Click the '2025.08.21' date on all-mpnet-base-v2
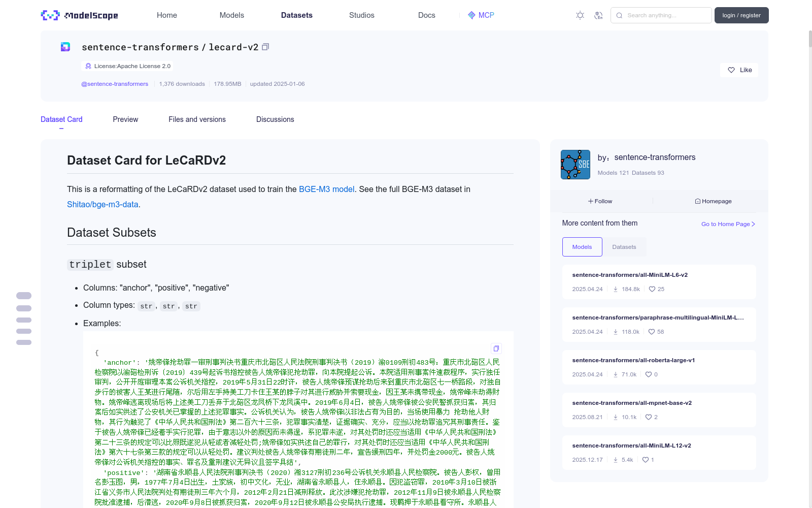 coord(587,417)
